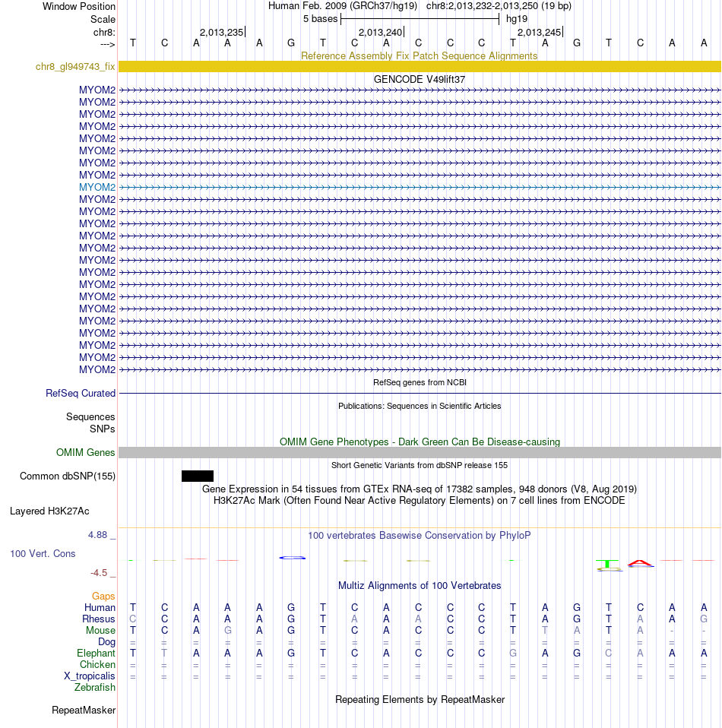The width and height of the screenshot is (722, 728).
Task: Click the OMIM Gene Phenotypes track title
Action: click(420, 442)
